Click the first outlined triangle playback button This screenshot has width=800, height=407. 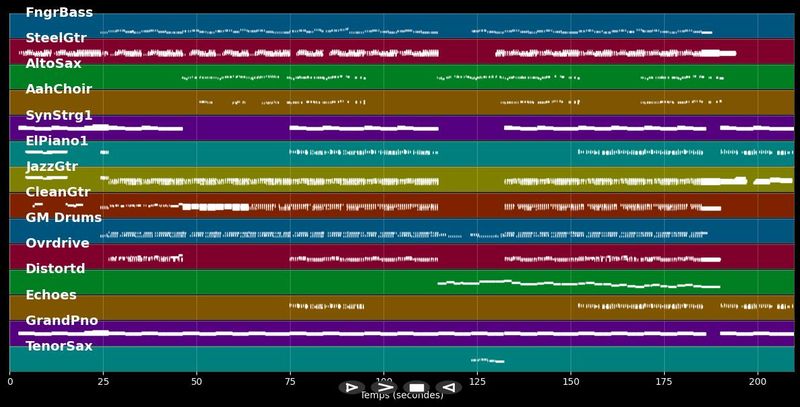point(352,388)
